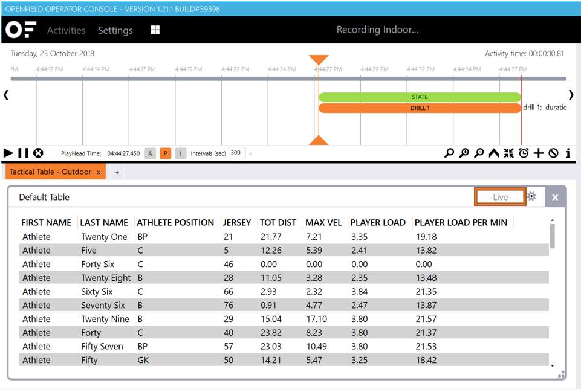Stop recording with the circled X button
Viewport: 581px width, 392px height.
(38, 153)
